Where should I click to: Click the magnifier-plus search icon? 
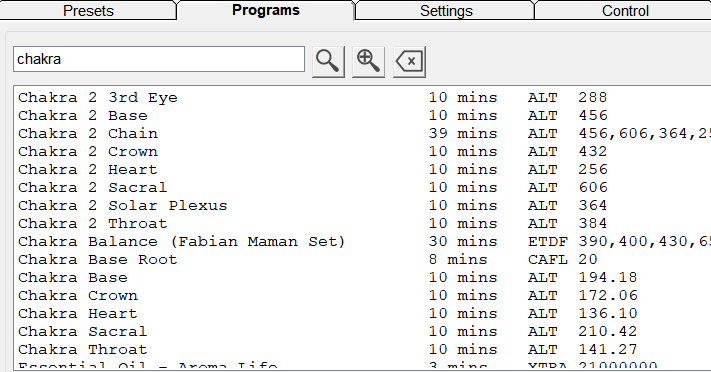[368, 61]
